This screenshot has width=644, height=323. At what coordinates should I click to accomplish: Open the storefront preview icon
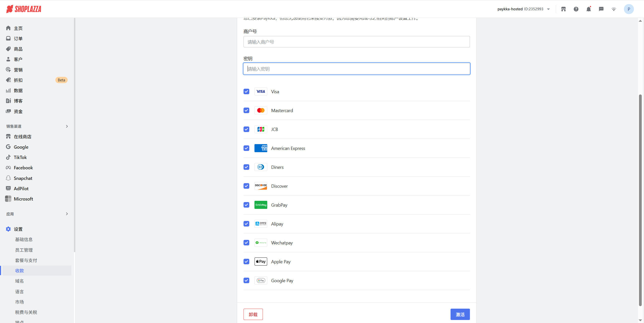click(x=563, y=9)
